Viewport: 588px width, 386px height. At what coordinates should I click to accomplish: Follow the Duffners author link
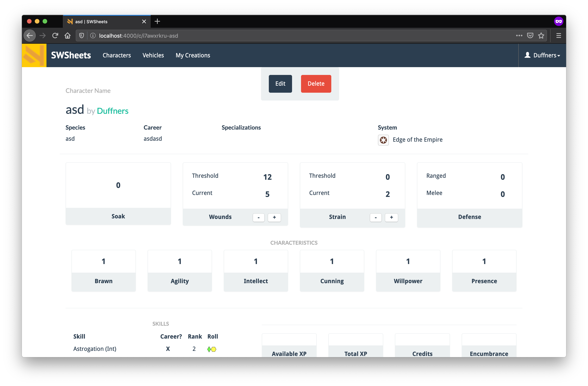pyautogui.click(x=112, y=111)
